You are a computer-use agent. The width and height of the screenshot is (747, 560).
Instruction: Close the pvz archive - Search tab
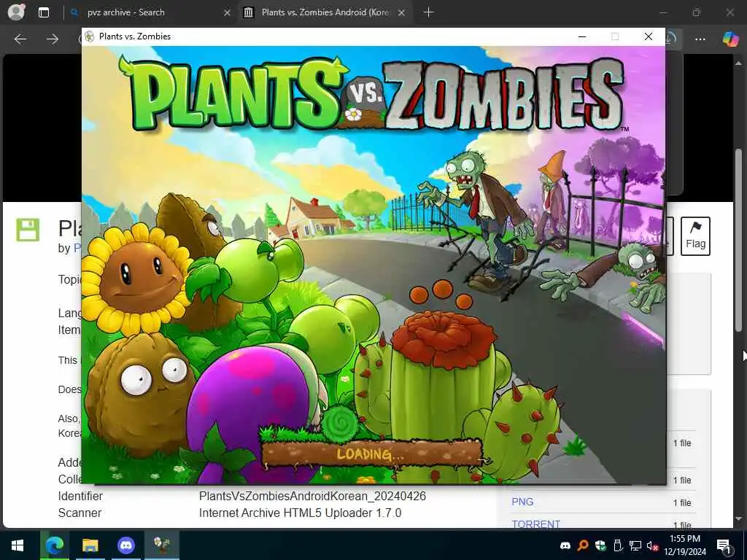[228, 13]
